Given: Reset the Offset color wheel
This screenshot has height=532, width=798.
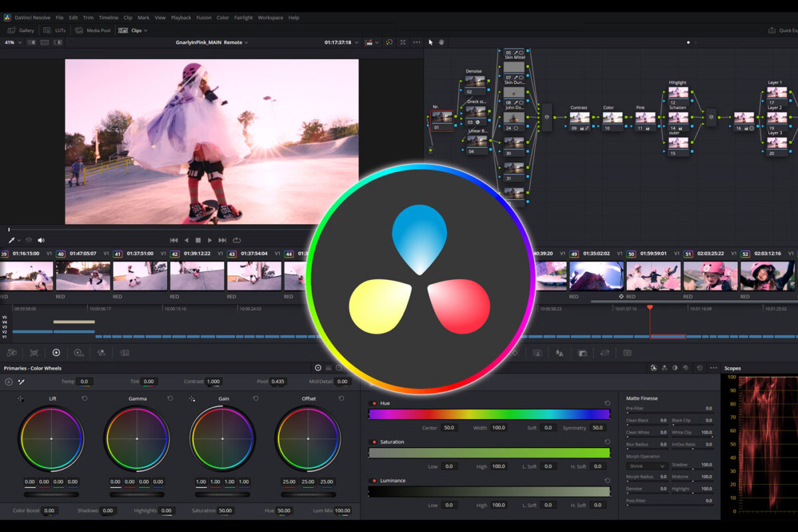Looking at the screenshot, I should (341, 398).
